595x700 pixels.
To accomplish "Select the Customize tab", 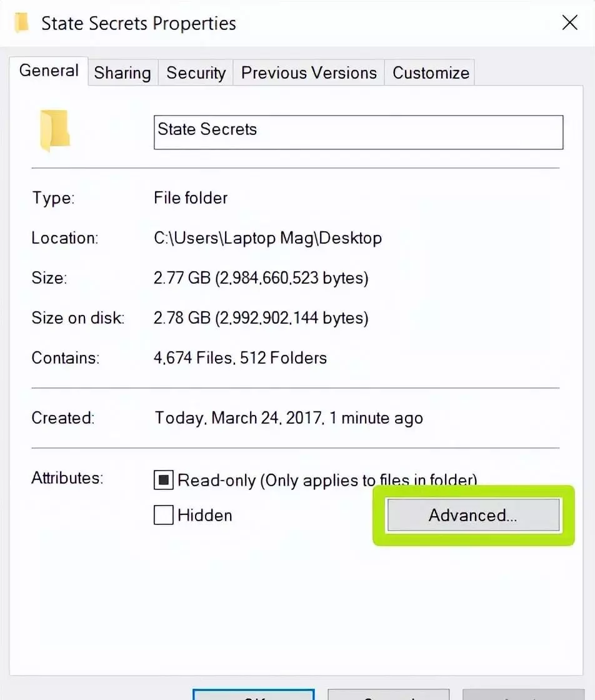I will pos(431,72).
